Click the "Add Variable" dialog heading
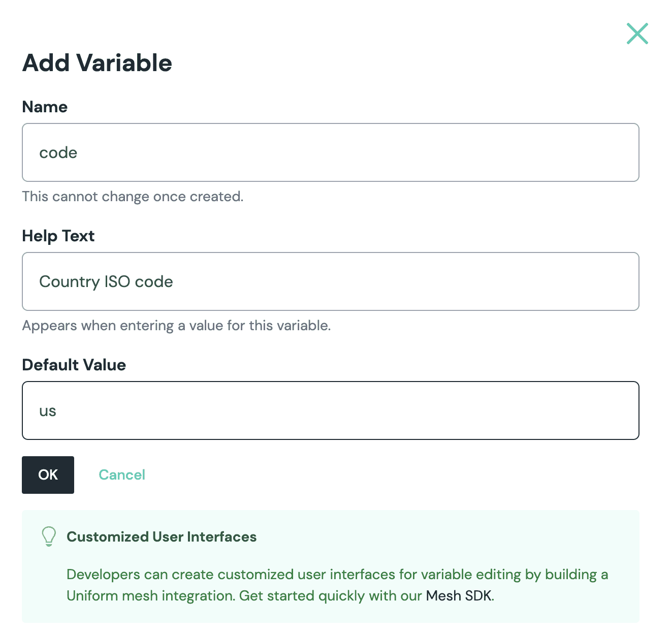 point(97,63)
